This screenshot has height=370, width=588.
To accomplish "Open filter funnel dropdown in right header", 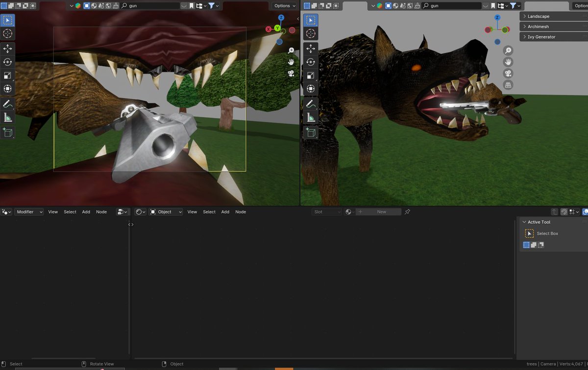I will tap(514, 6).
